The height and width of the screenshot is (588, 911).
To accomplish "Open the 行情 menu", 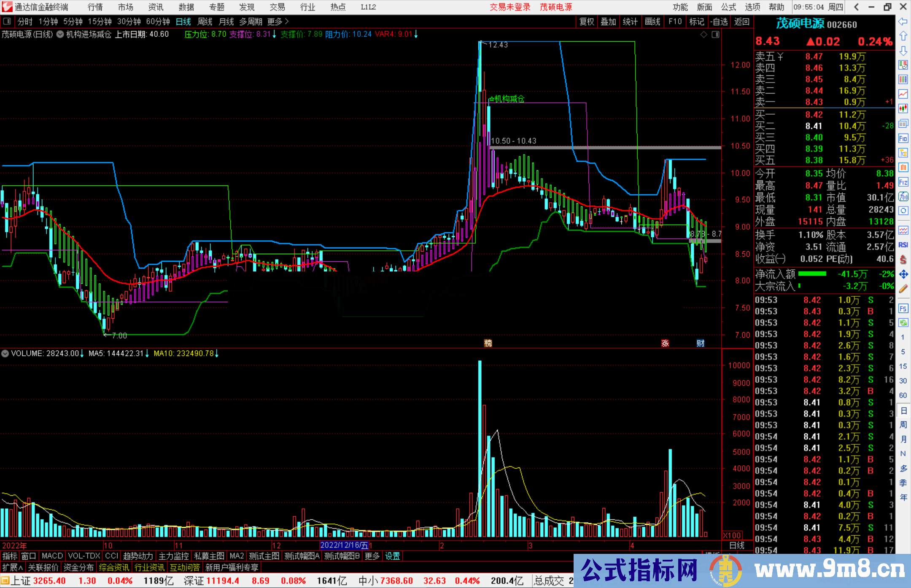I will click(95, 7).
